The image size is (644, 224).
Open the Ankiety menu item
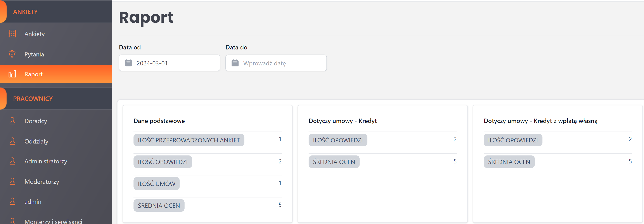(x=35, y=34)
